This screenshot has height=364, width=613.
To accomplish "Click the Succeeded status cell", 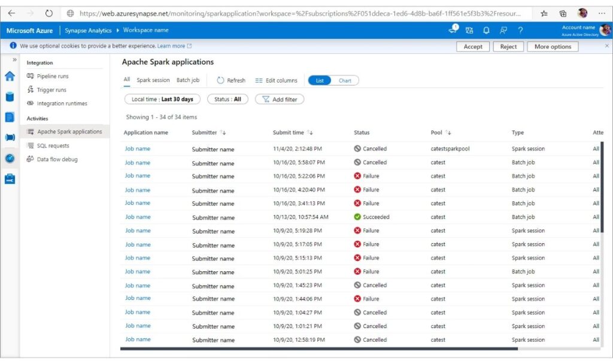I will pos(372,217).
